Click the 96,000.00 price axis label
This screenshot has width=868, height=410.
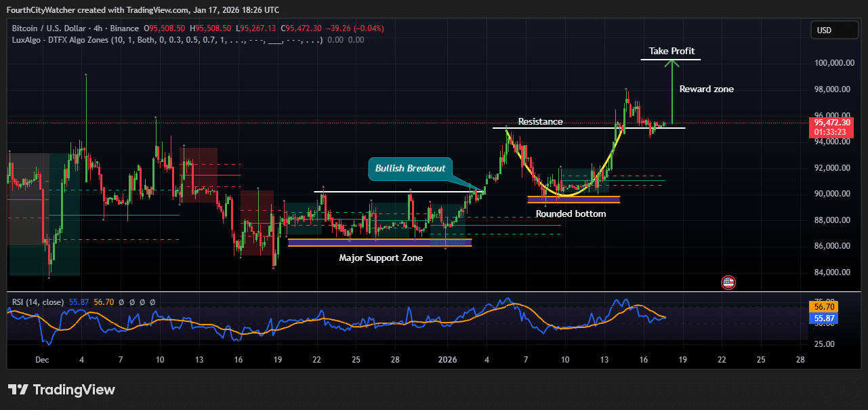pyautogui.click(x=832, y=115)
